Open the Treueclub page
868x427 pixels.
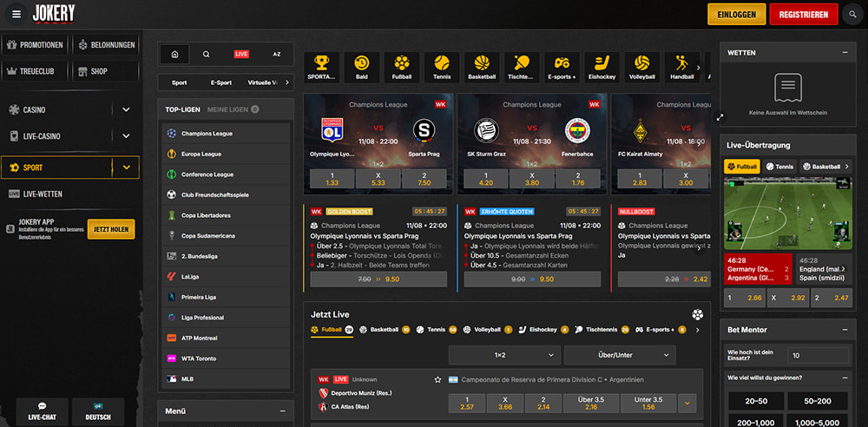tap(36, 71)
